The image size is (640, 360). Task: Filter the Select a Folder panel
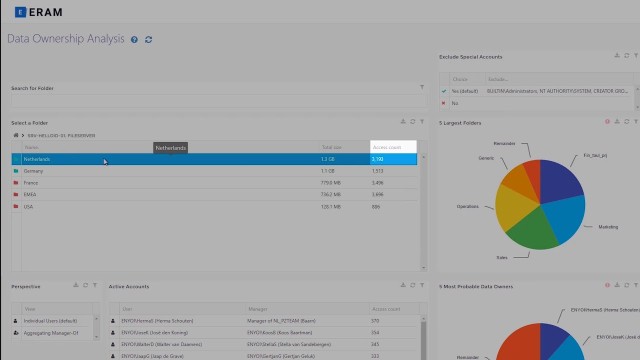(x=422, y=122)
